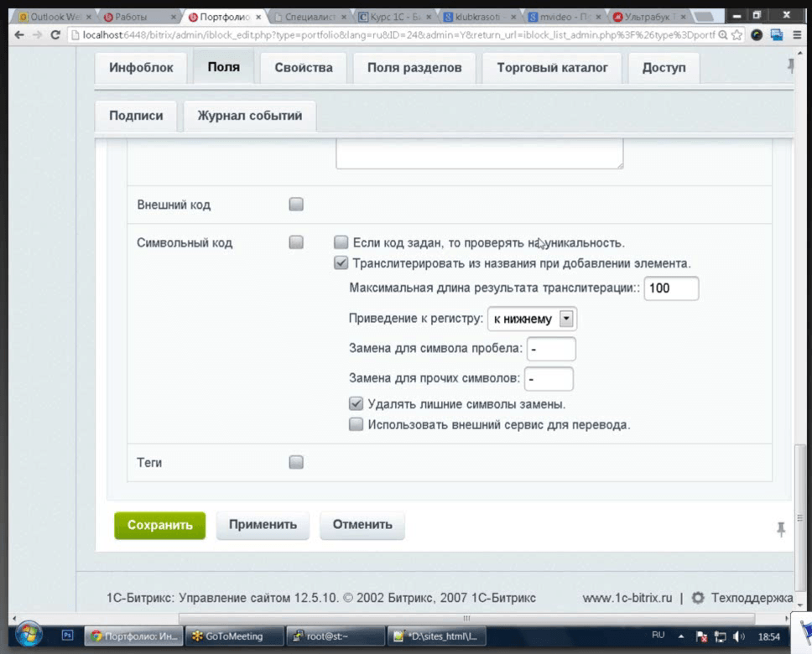
Task: Open the D:\sites_html editor from taskbar
Action: [436, 636]
